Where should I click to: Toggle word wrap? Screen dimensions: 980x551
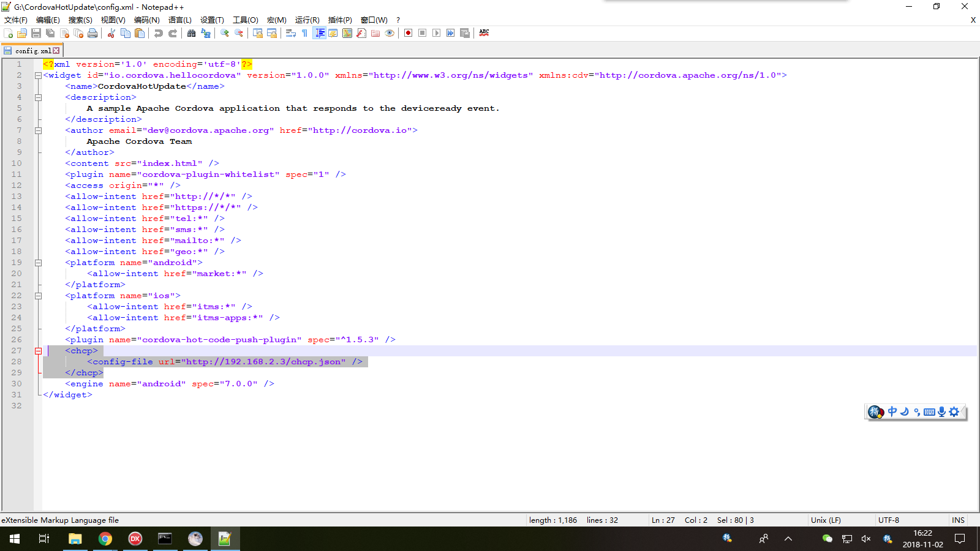click(291, 33)
